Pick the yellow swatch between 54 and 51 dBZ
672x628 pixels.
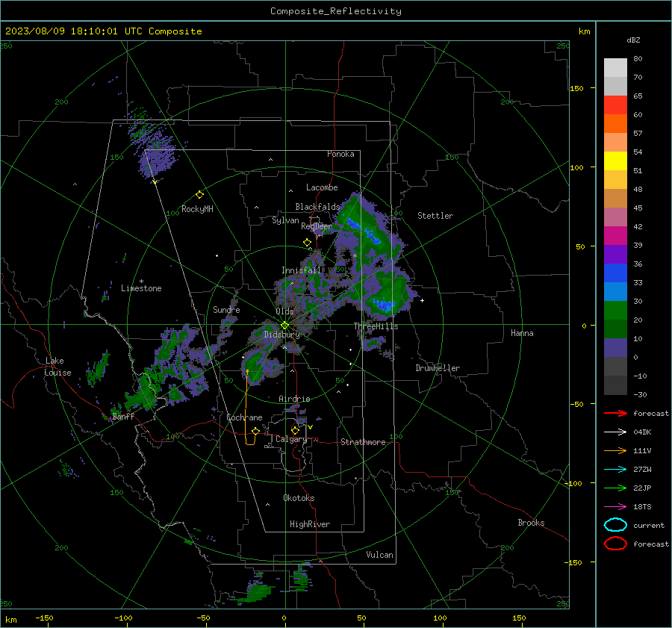615,161
